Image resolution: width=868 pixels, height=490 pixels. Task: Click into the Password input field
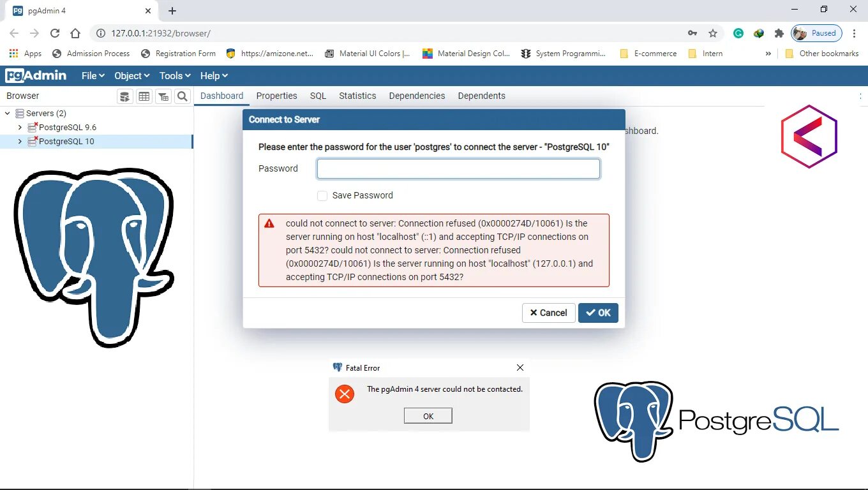pyautogui.click(x=458, y=168)
